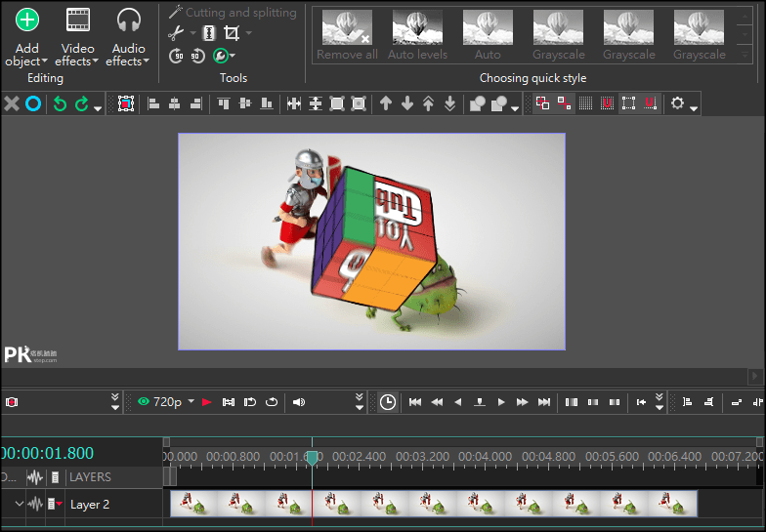Click the current time 00:00:01.800 display
Image resolution: width=766 pixels, height=532 pixels.
(47, 453)
